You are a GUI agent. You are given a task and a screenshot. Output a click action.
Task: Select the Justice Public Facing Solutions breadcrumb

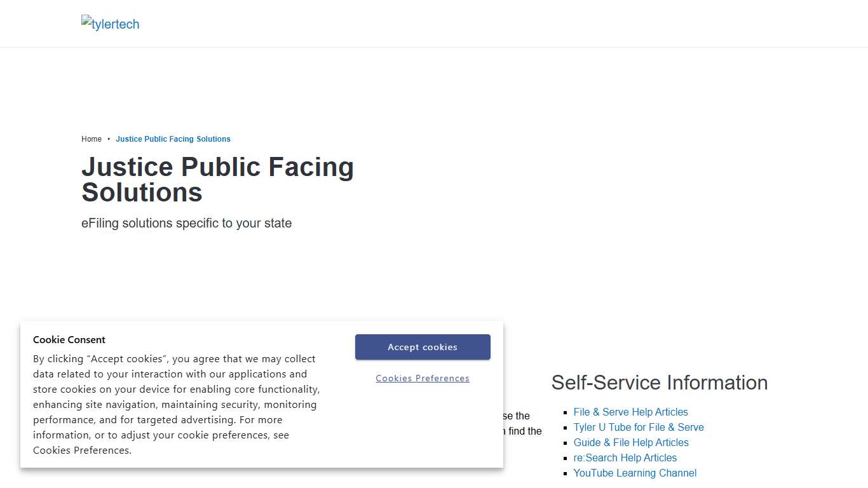173,139
